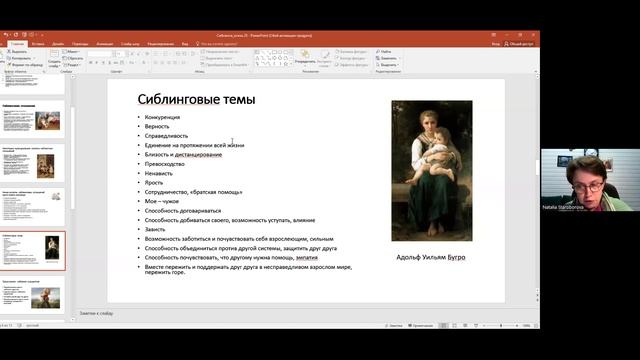This screenshot has height=360, width=640.
Task: Click Shape Effects (Эффекты фигуры) button
Action: (x=352, y=65)
